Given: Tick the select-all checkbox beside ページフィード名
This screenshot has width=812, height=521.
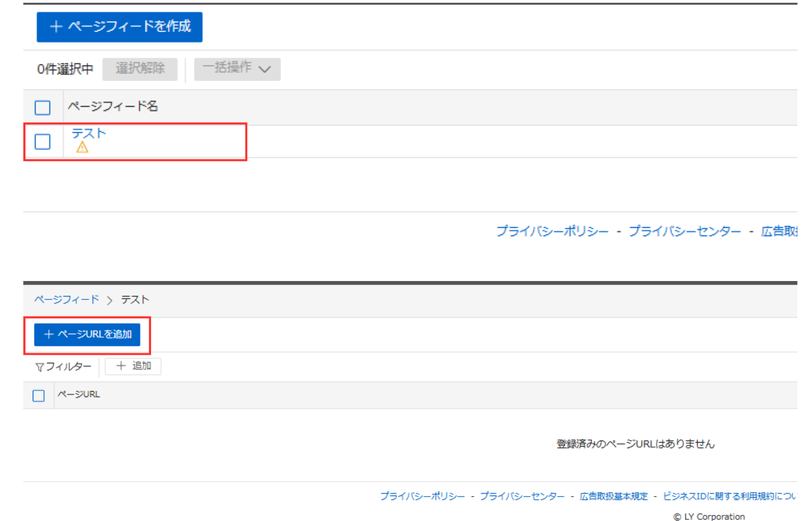Looking at the screenshot, I should pyautogui.click(x=43, y=107).
